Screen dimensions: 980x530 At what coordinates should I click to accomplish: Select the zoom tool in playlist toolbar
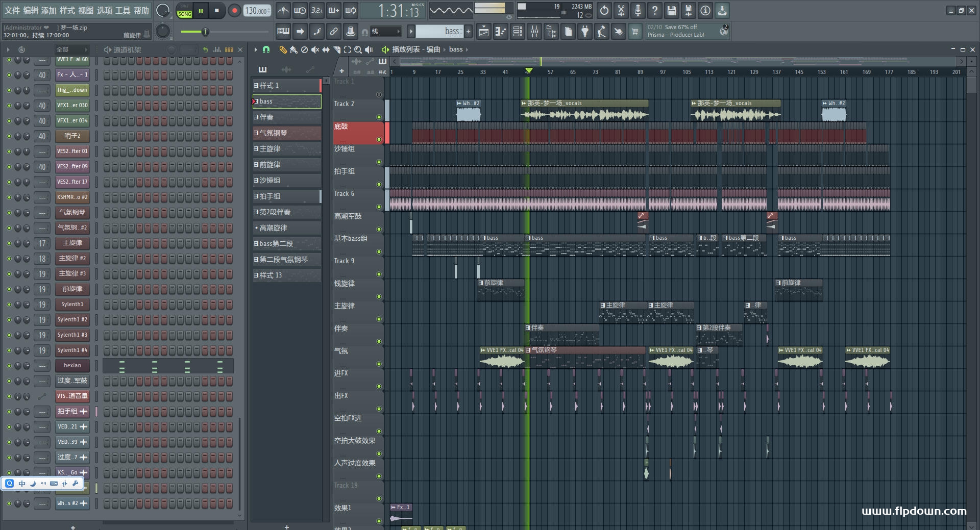[x=358, y=49]
